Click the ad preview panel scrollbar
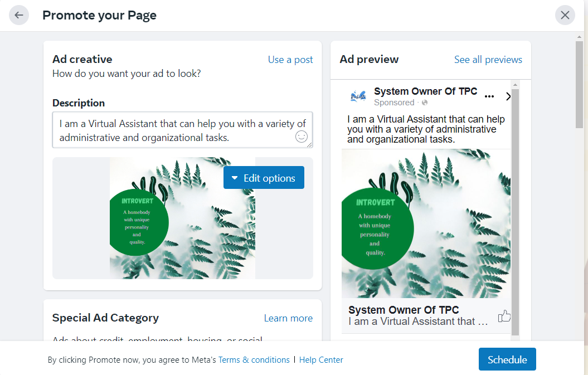The height and width of the screenshot is (375, 588). coord(515,212)
